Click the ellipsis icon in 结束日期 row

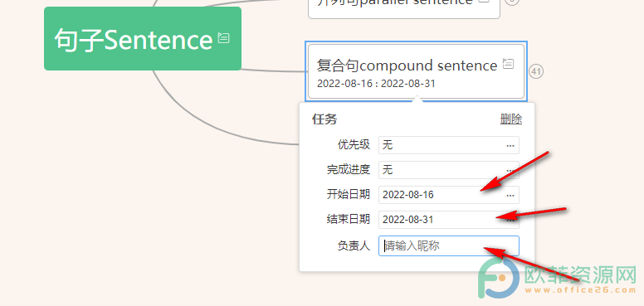[510, 221]
